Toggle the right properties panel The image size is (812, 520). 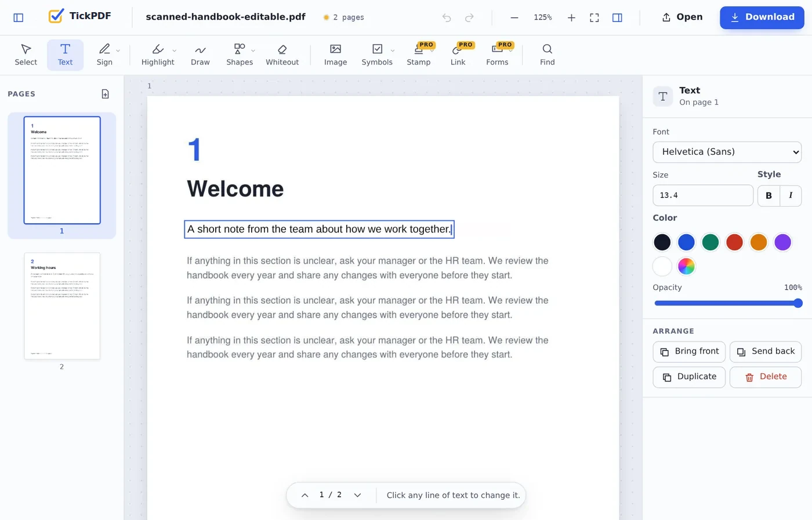617,17
